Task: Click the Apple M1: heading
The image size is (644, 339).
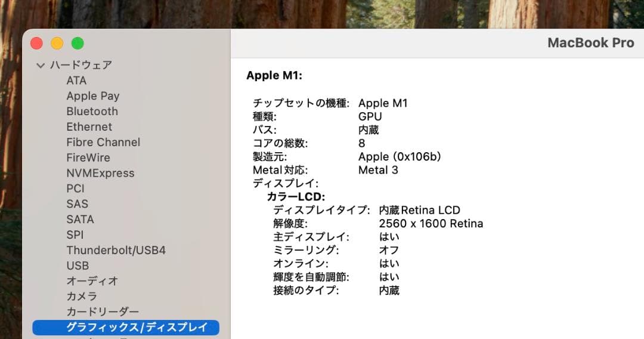Action: pyautogui.click(x=274, y=76)
